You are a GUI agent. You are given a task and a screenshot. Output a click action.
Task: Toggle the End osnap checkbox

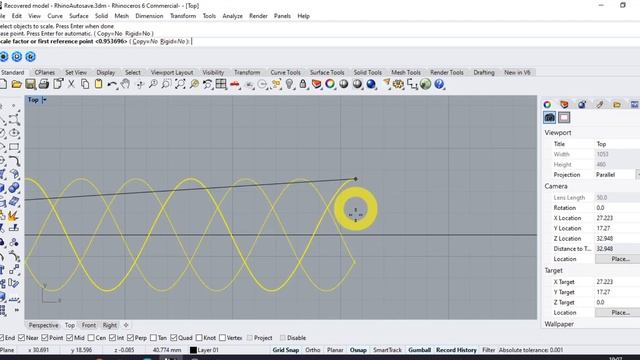click(1, 338)
